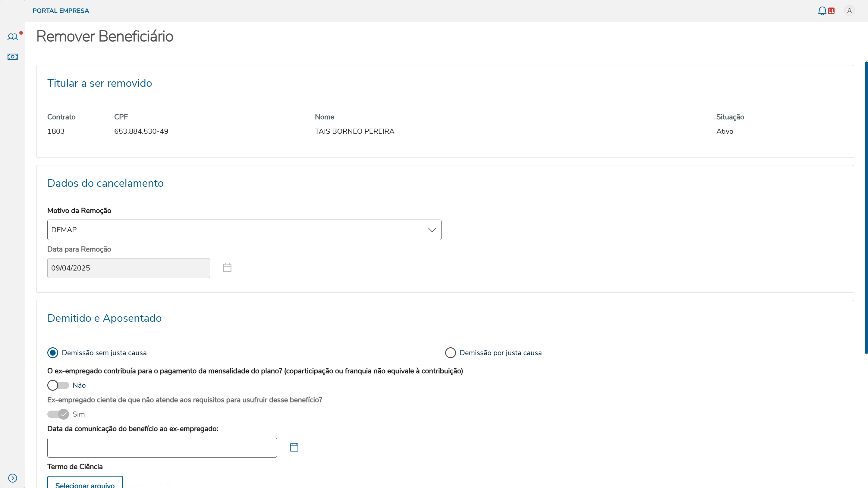
Task: Click the notifications bell icon
Action: tap(822, 11)
